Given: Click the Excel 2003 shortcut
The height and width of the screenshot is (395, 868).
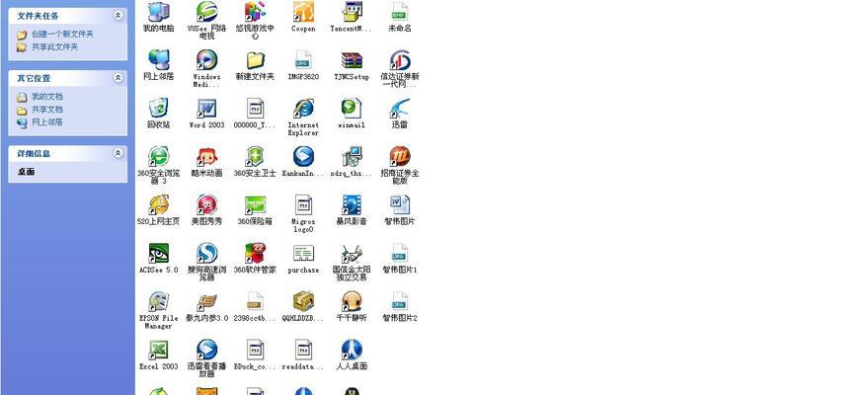Looking at the screenshot, I should [x=158, y=350].
